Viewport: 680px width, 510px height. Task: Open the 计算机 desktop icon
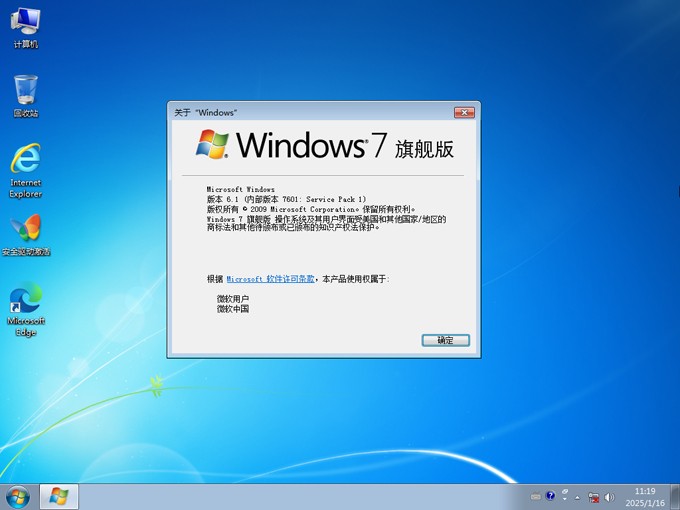pyautogui.click(x=26, y=28)
